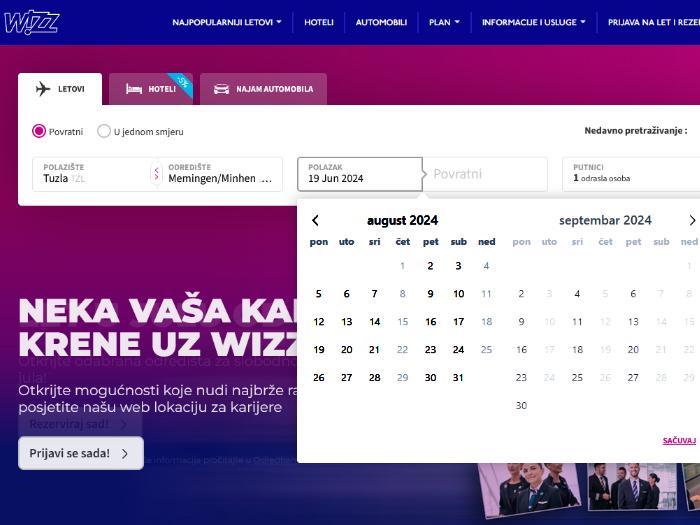This screenshot has height=525, width=700.
Task: Select August 27 in the calendar
Action: click(347, 378)
